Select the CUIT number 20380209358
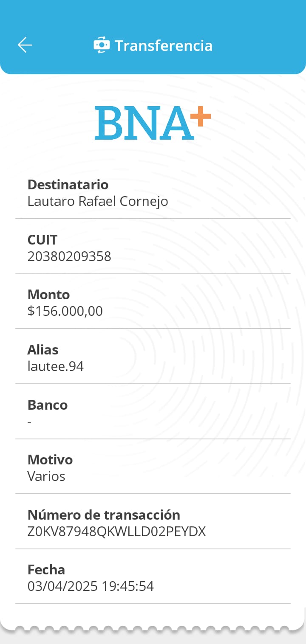Screen dimensions: 306x644 [x=69, y=256]
